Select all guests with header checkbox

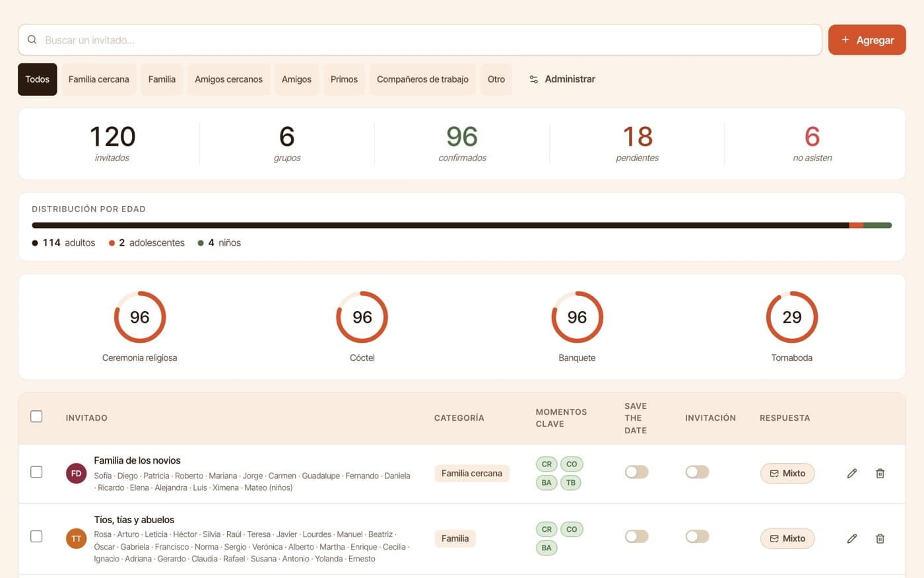pos(36,416)
